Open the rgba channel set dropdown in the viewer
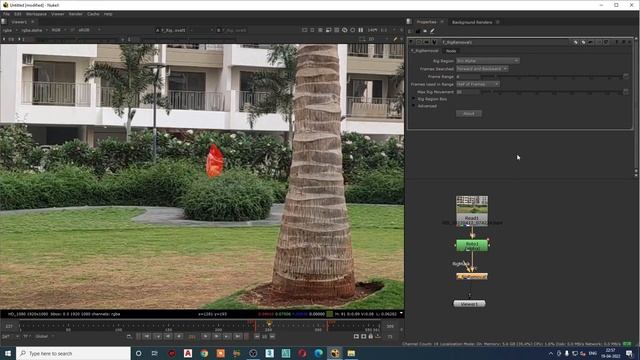640x360 pixels. (10, 30)
